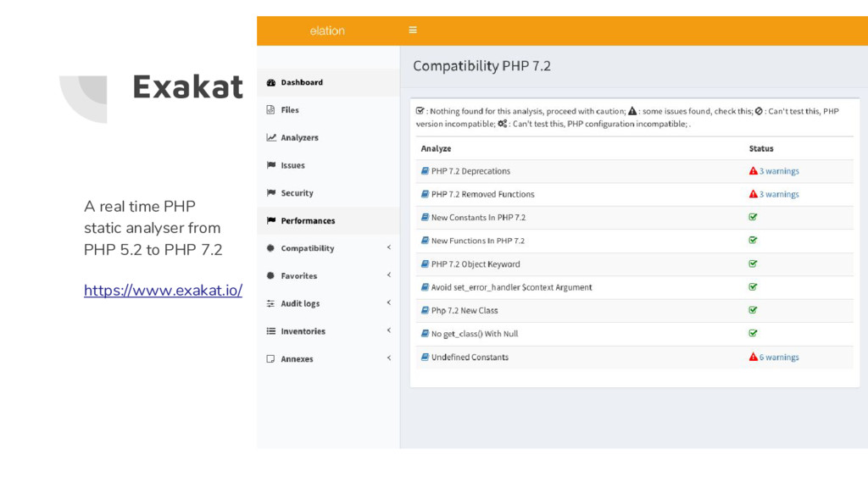Click the Exakat slide title

(187, 87)
